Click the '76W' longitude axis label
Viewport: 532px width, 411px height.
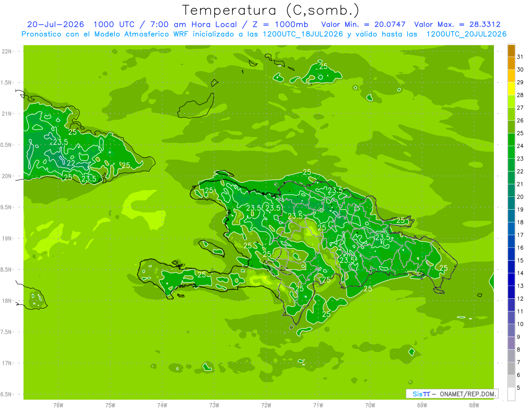click(x=58, y=405)
